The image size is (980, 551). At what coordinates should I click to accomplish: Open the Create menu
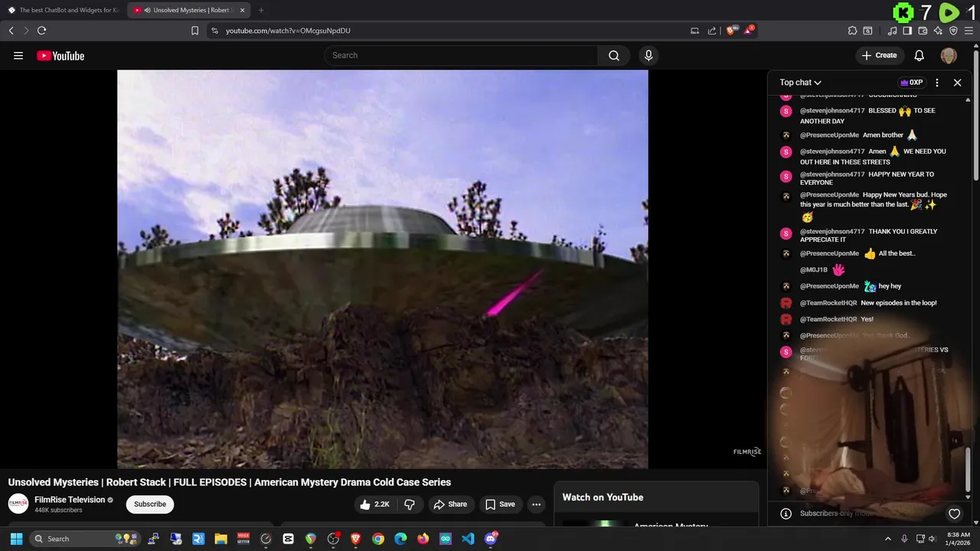[879, 55]
